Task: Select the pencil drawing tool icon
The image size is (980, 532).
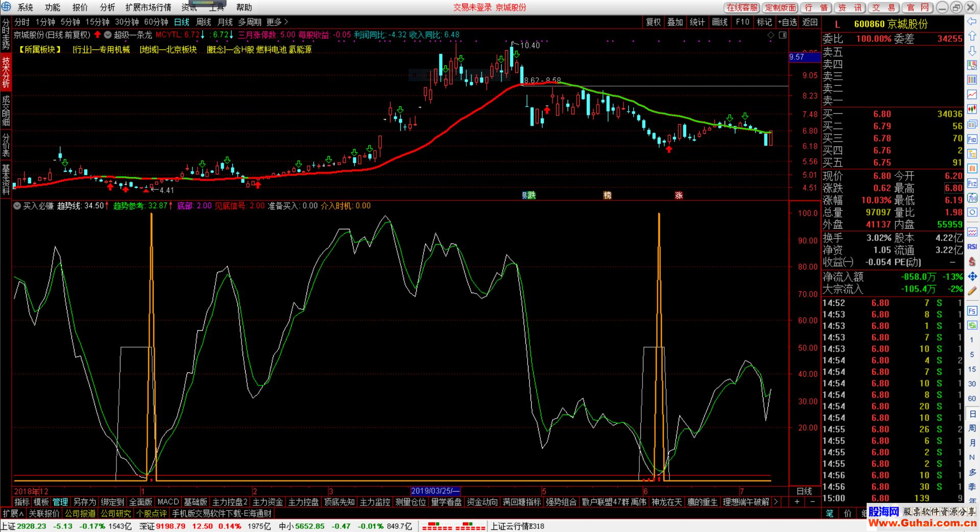Action: point(972,291)
